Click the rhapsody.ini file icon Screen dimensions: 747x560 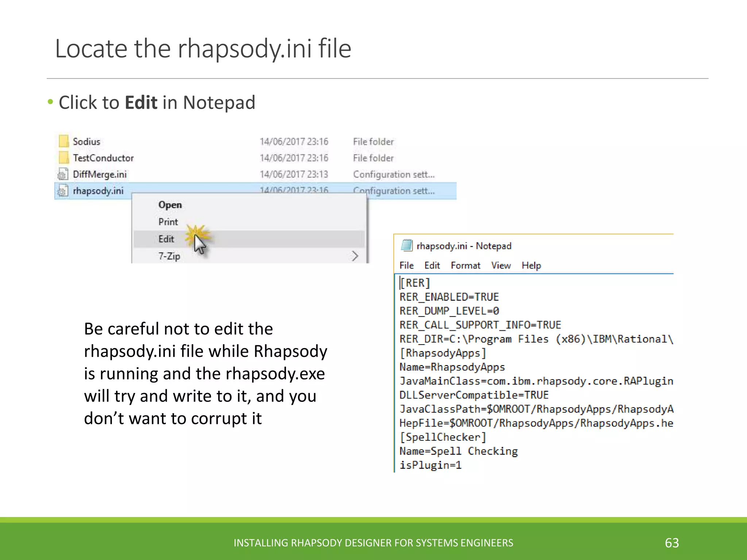[63, 190]
